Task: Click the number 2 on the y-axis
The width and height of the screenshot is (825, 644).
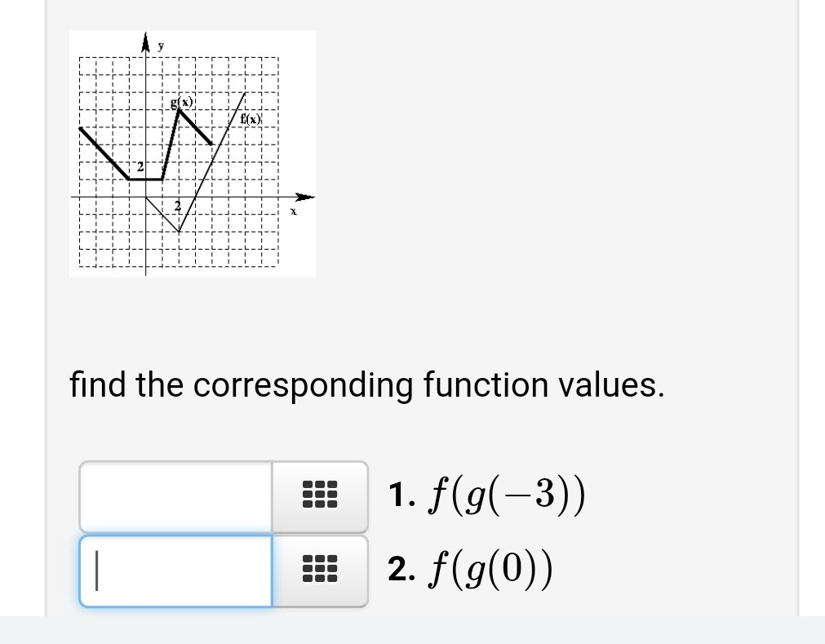Action: pyautogui.click(x=139, y=167)
